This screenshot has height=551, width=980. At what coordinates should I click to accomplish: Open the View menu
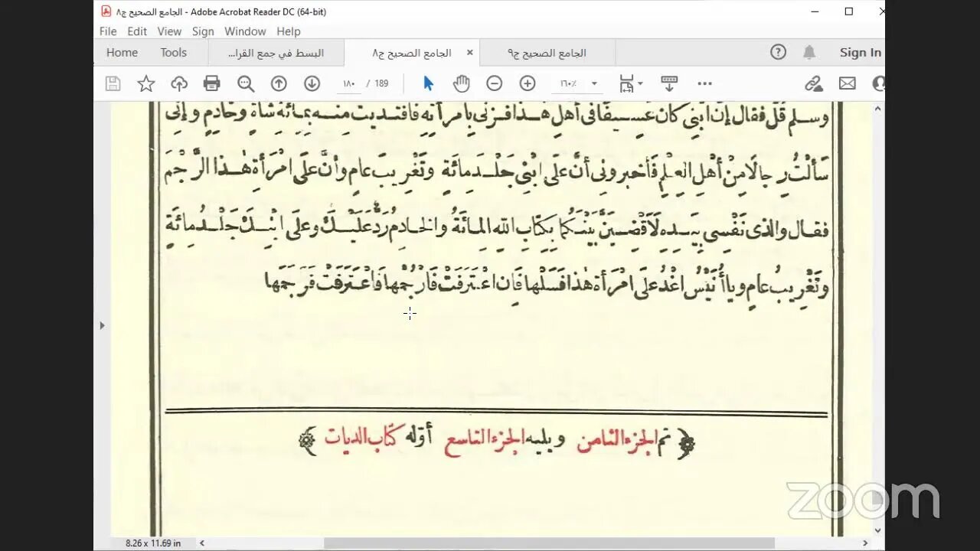point(169,31)
